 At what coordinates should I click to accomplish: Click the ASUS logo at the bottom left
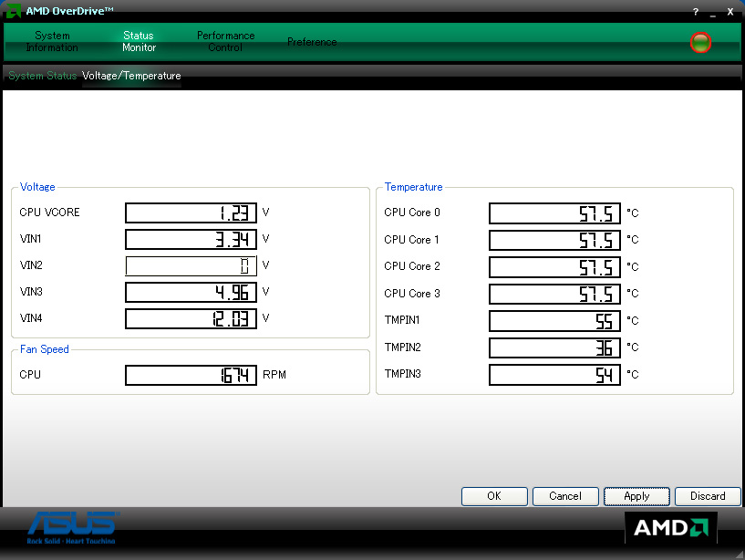[72, 526]
